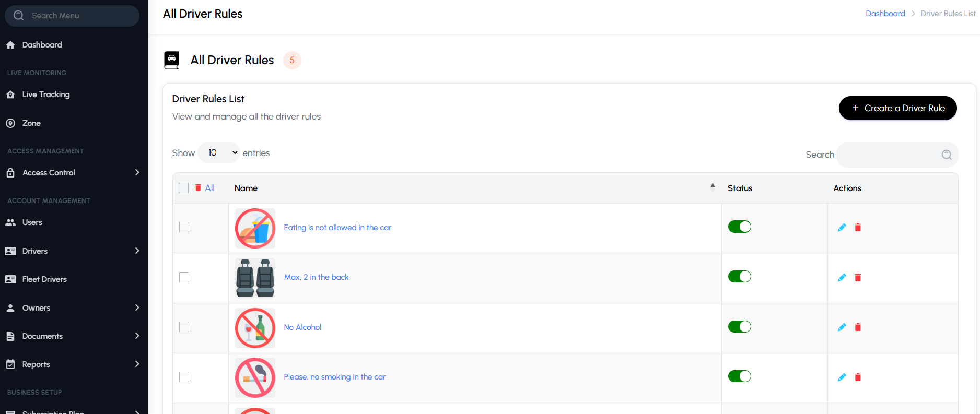Click the Live Tracking sidebar icon

coord(10,94)
